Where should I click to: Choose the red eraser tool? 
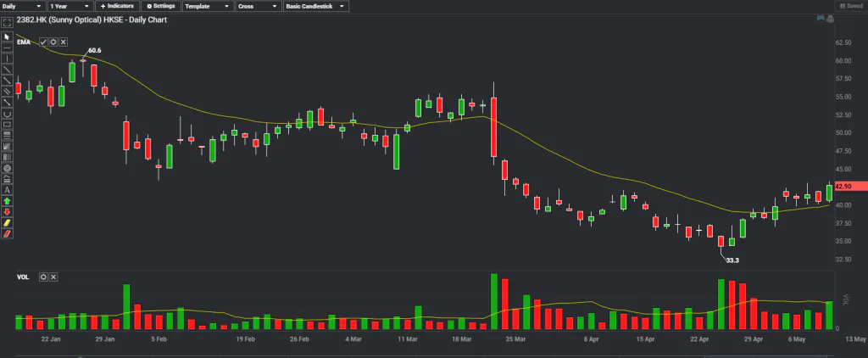[8, 233]
